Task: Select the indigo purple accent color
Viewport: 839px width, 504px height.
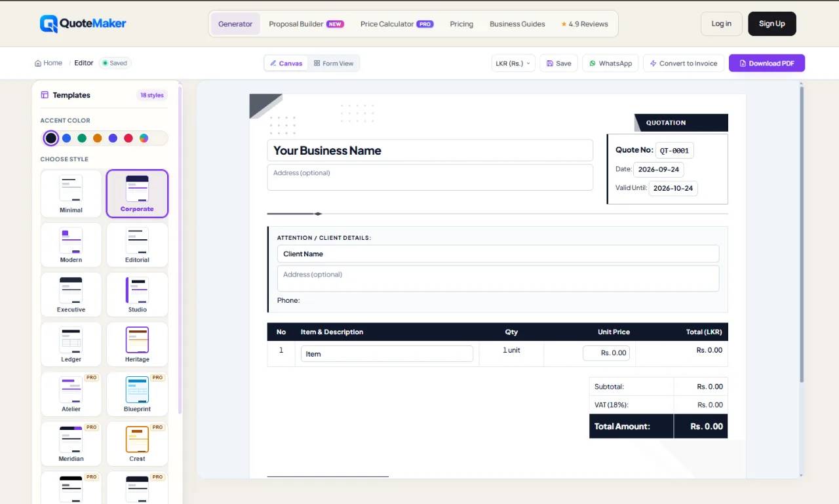Action: click(113, 138)
